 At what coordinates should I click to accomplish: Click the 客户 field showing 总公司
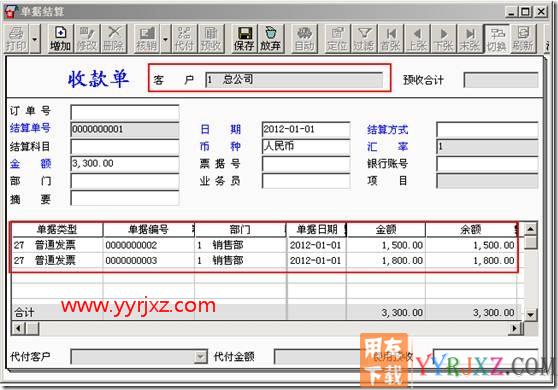pyautogui.click(x=294, y=80)
